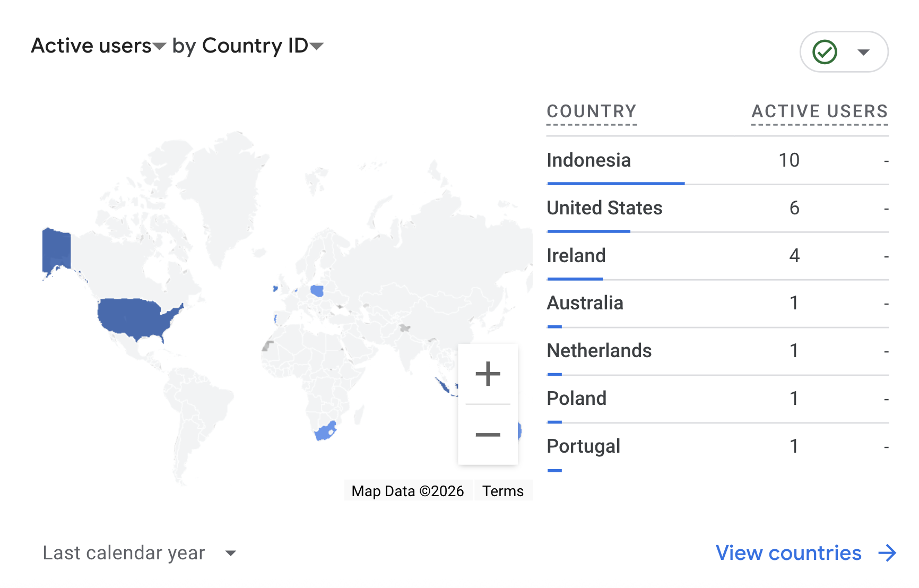The width and height of the screenshot is (919, 588).
Task: Sort the table by ACTIVE USERS column
Action: coord(819,111)
